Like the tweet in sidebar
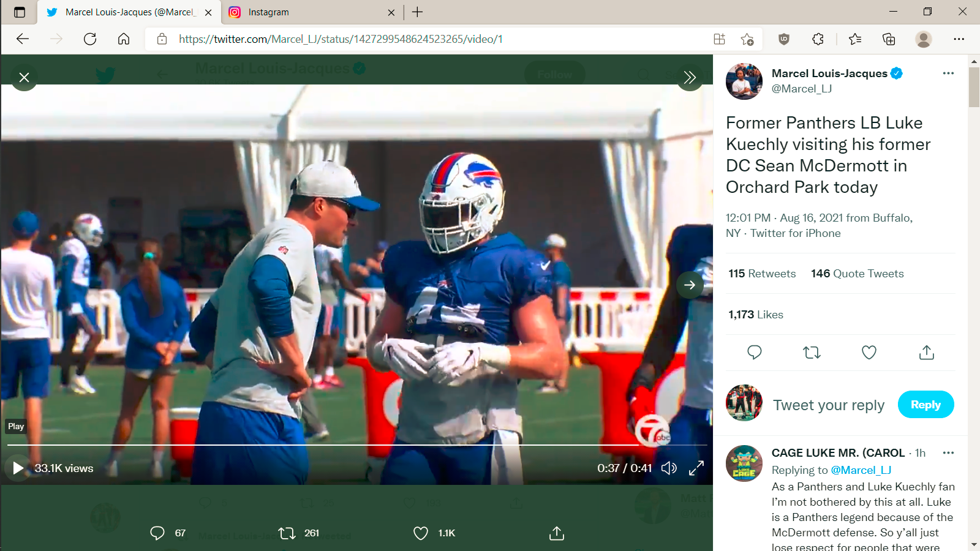 pos(869,353)
